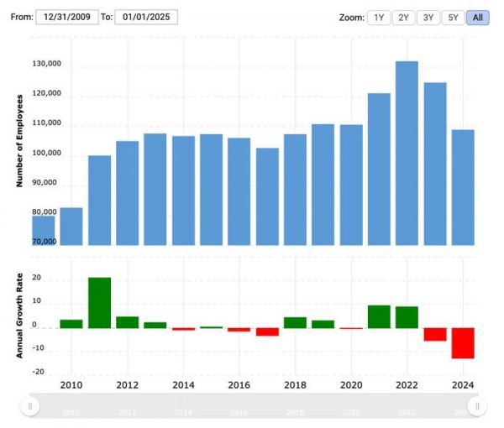Screen dimensions: 504x428
Task: Click the left range navigator handle
Action: coord(30,406)
